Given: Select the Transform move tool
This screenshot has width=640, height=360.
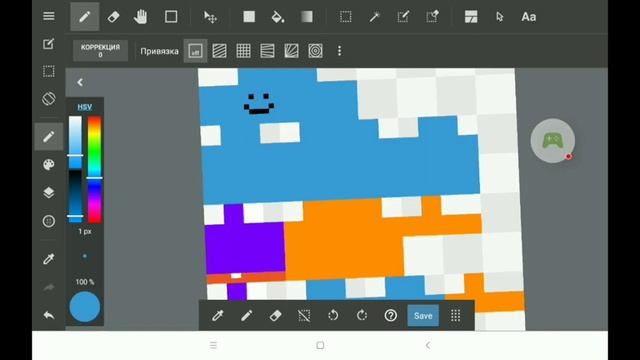Looking at the screenshot, I should 210,17.
